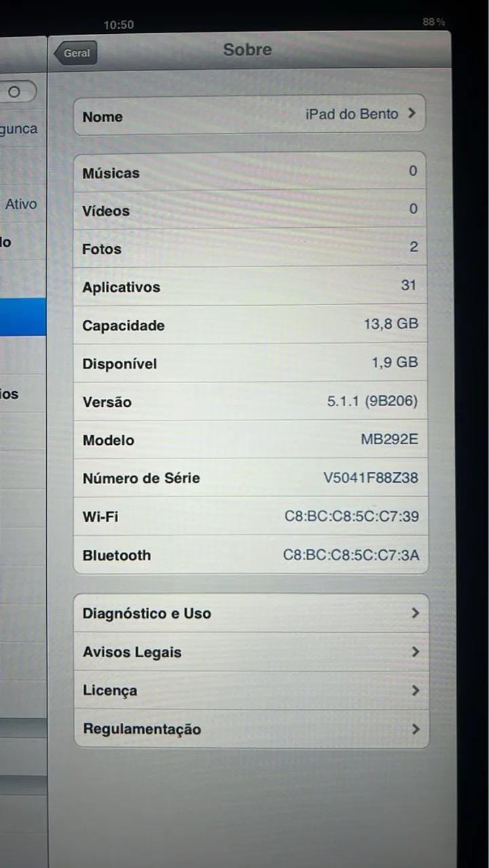
Task: Tap the Modelo row MB292E
Action: click(251, 439)
